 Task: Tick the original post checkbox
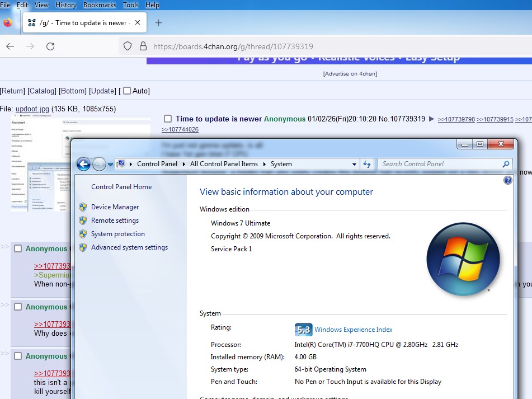[168, 119]
